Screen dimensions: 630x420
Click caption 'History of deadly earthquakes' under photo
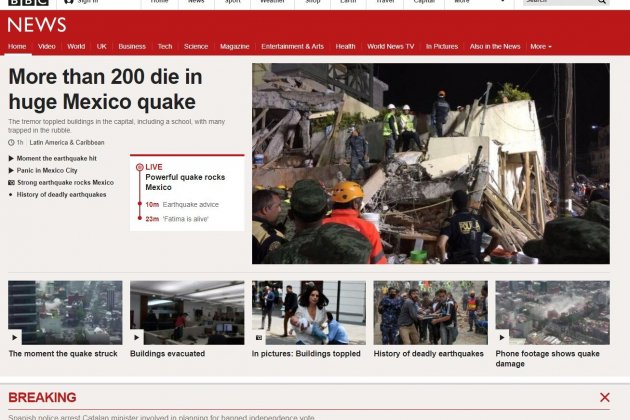(x=429, y=354)
